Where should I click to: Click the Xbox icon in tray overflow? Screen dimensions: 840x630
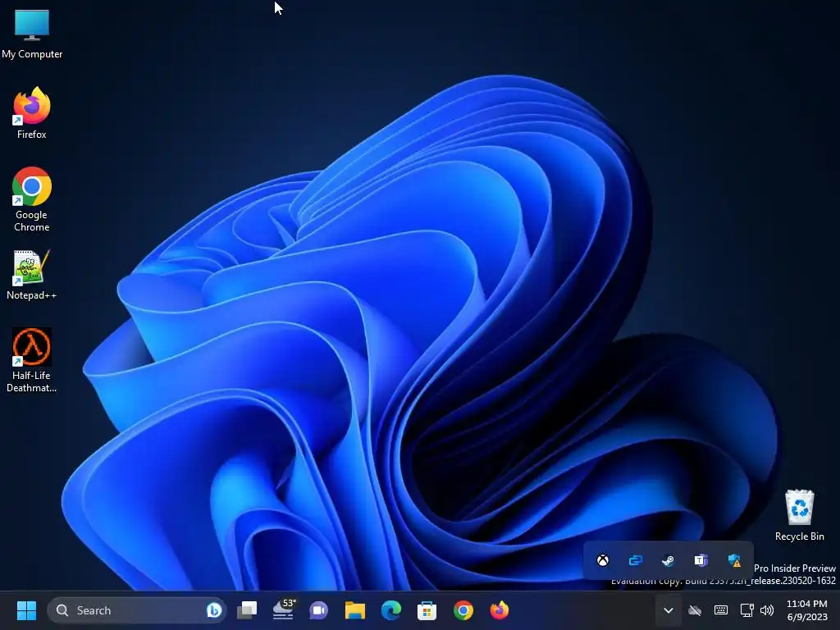[x=603, y=560]
